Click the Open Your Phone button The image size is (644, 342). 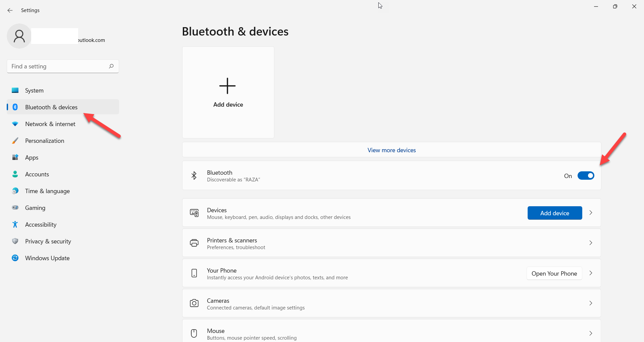(x=554, y=274)
